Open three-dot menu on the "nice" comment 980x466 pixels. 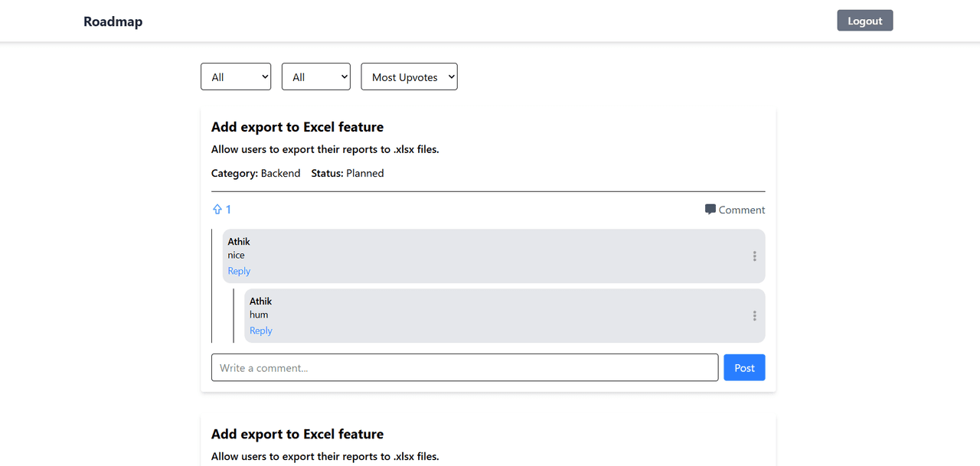click(x=754, y=256)
